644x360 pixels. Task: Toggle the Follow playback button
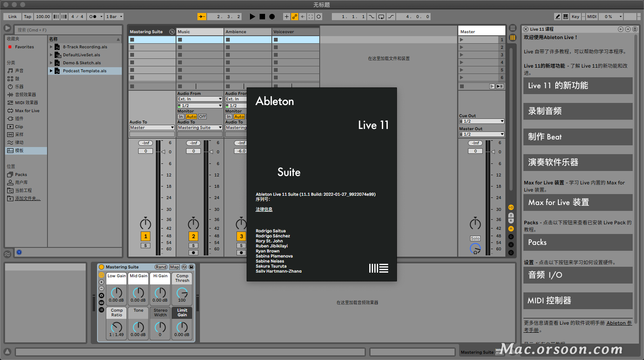coord(202,16)
